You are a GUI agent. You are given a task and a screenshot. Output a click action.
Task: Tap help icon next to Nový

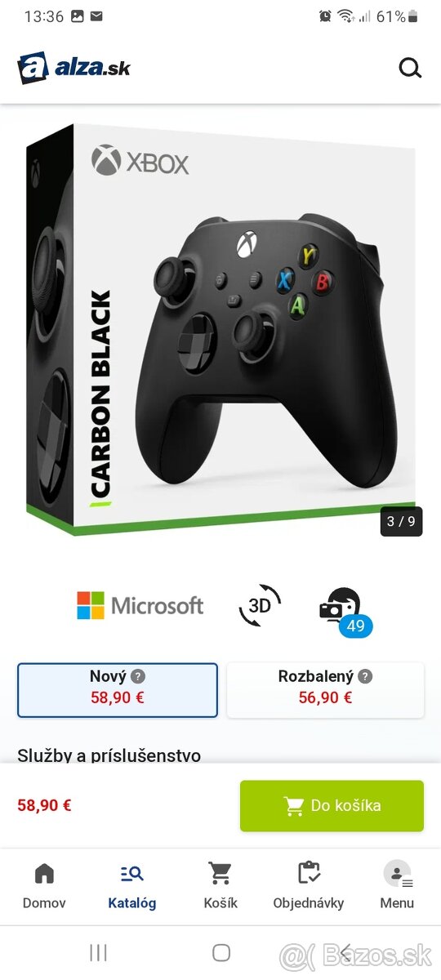(x=138, y=676)
